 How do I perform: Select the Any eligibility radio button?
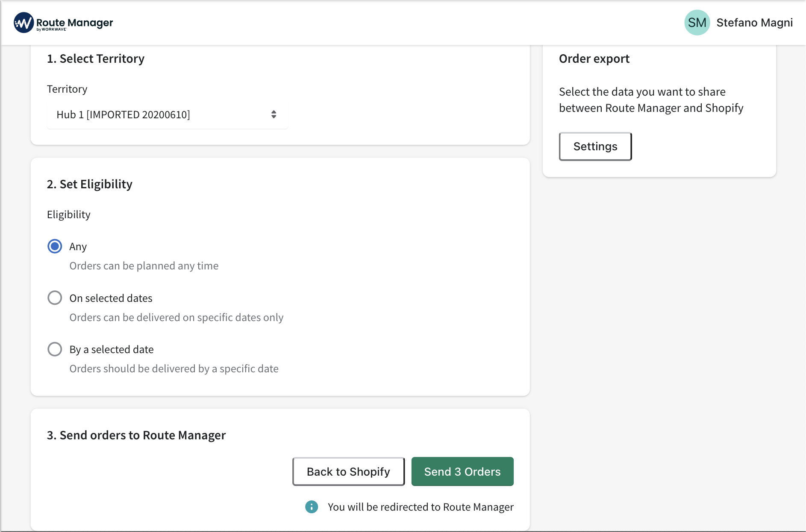[55, 246]
